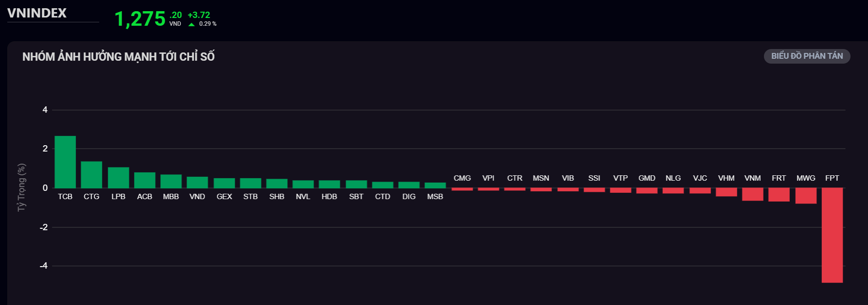Click the MBB green bar
The width and height of the screenshot is (868, 305).
point(171,181)
